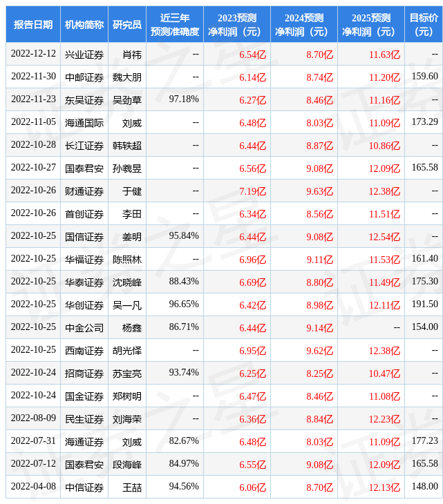Screen dimensions: 443x504
Task: Click the date cell 2022-10-27
Action: (33, 168)
